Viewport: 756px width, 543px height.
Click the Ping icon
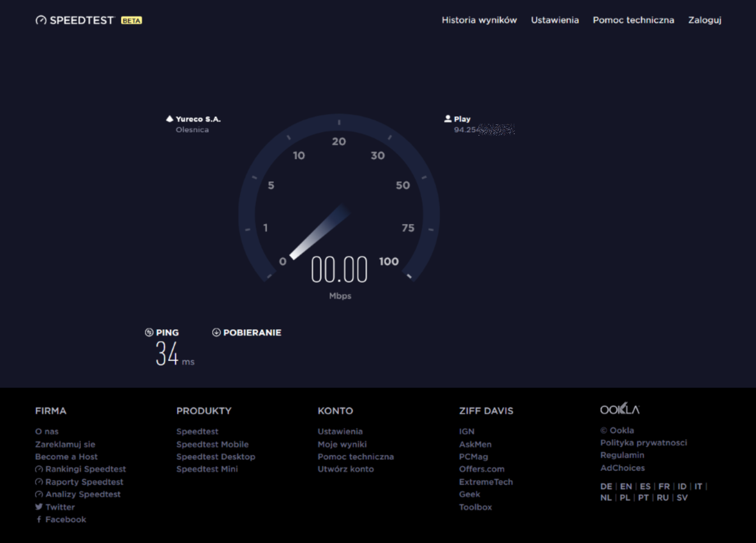[149, 332]
